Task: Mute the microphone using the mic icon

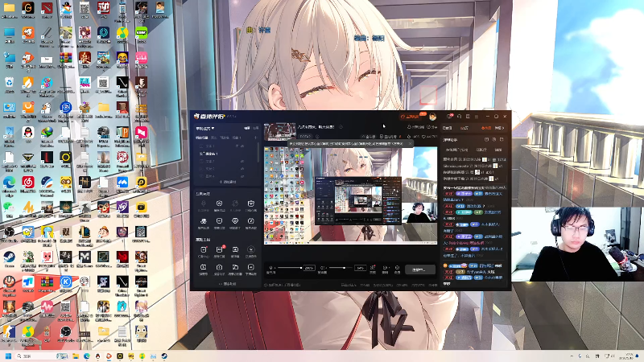Action: (270, 268)
